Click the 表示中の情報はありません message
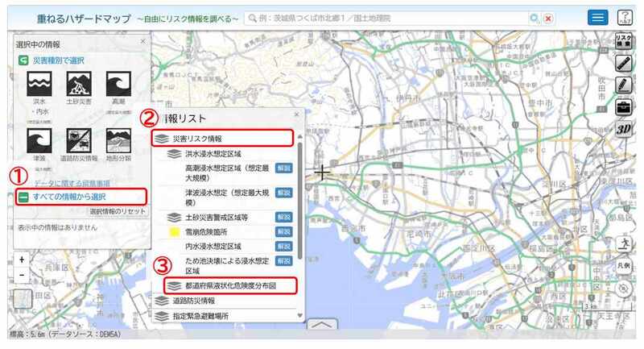This screenshot has width=644, height=349. 57,227
